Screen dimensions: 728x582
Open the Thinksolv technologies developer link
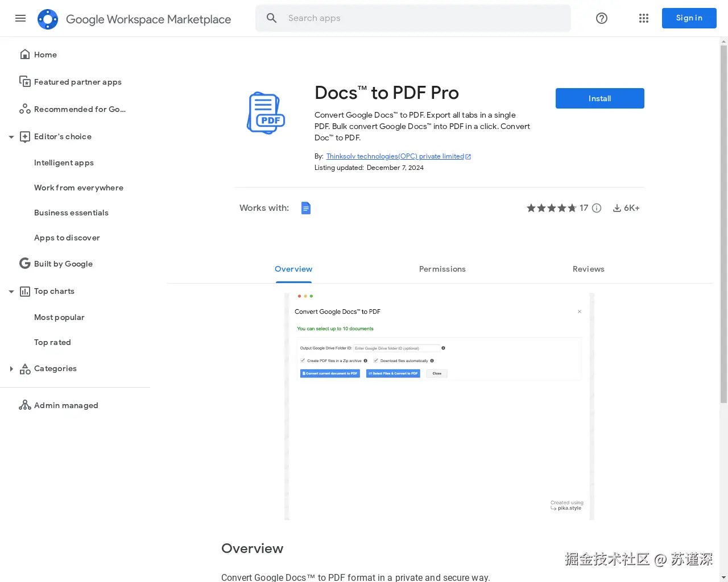[395, 156]
